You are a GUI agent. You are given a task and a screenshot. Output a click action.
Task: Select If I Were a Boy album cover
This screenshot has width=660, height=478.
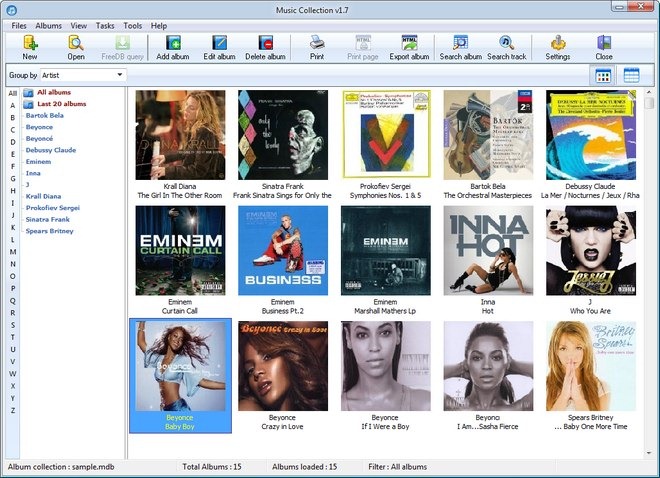[x=386, y=366]
